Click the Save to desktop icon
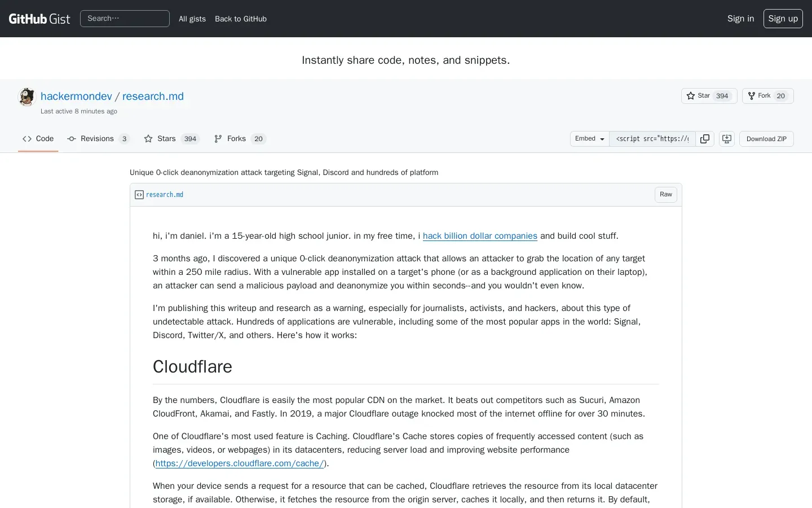 coord(727,139)
